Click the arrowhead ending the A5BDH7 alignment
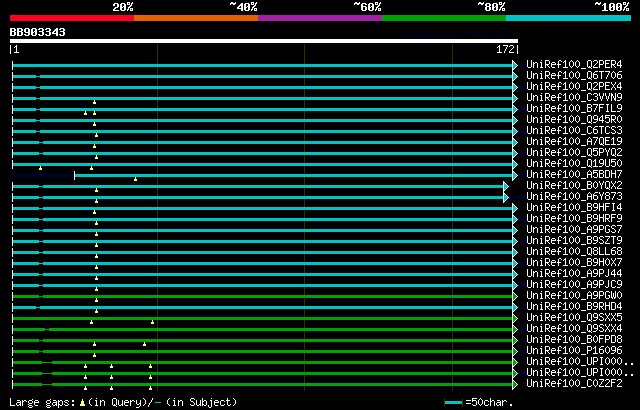Screen dimensions: 640x410 click(x=515, y=175)
